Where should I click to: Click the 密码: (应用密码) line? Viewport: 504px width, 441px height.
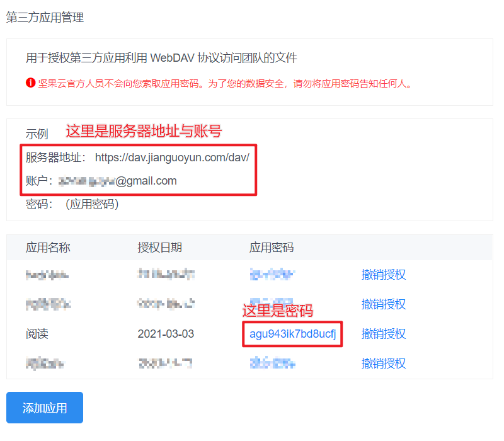click(72, 203)
